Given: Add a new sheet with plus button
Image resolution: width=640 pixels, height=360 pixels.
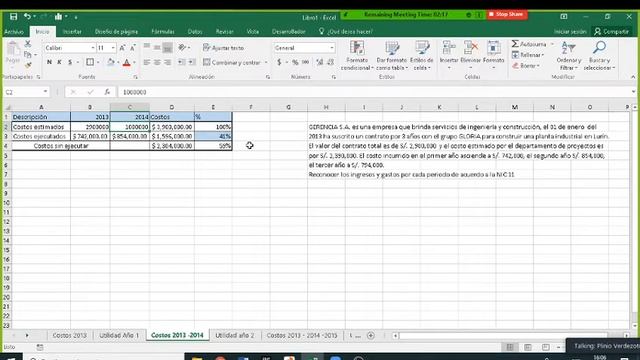Looking at the screenshot, I should [x=371, y=336].
